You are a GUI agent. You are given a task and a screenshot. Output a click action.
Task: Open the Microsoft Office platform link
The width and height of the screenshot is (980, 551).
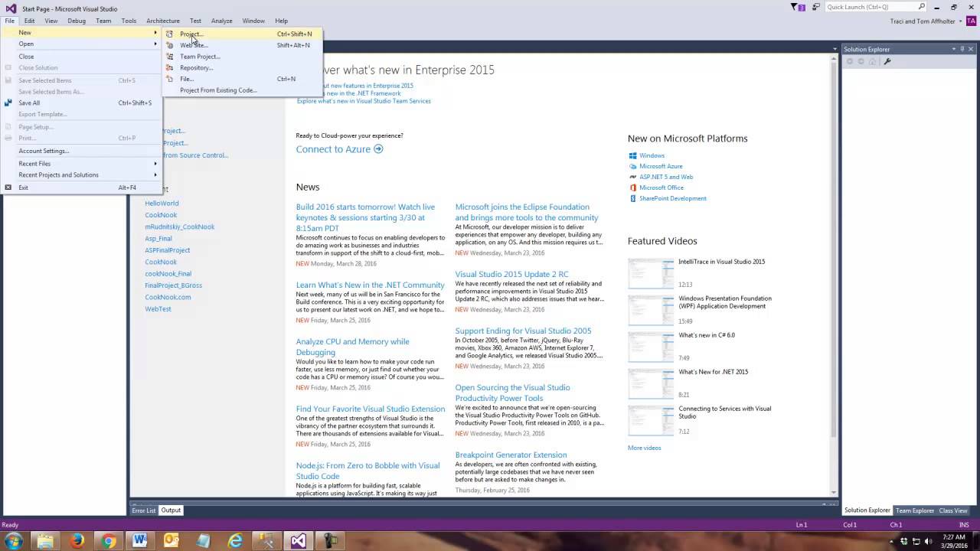661,187
